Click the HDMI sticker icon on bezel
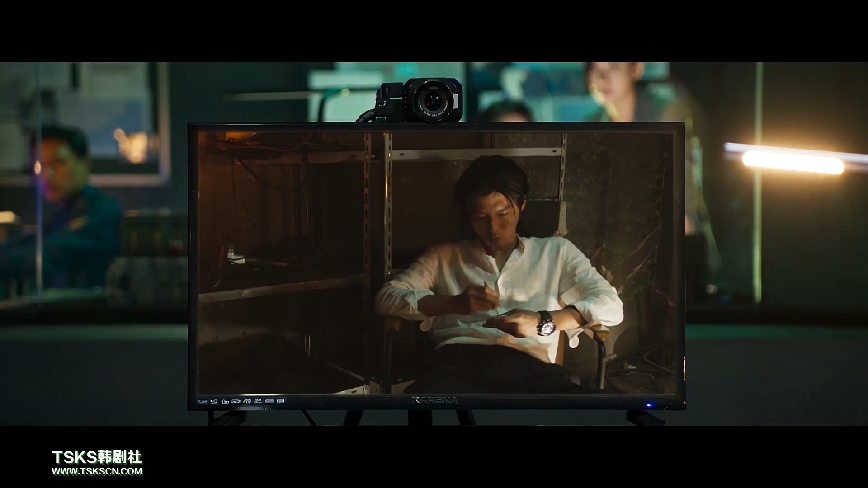The width and height of the screenshot is (868, 488). (x=269, y=401)
